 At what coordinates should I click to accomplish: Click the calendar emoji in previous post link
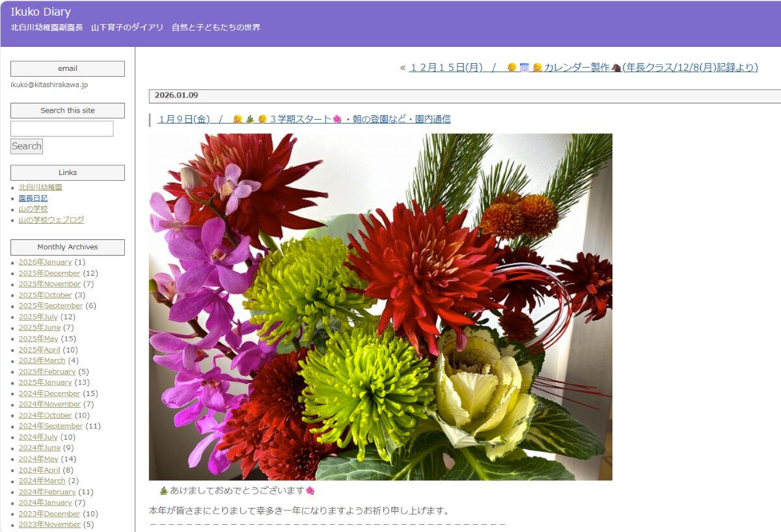pos(525,68)
